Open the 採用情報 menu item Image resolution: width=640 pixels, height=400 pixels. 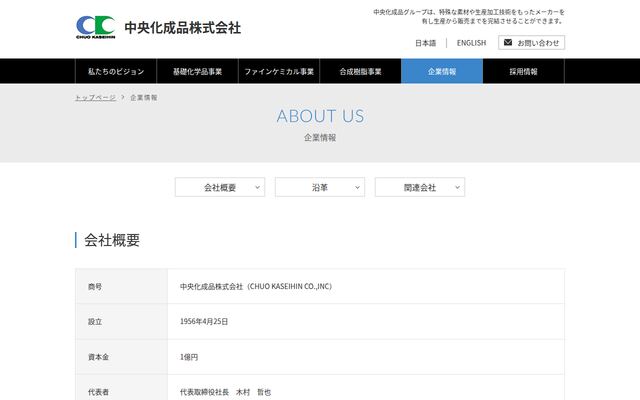[524, 71]
